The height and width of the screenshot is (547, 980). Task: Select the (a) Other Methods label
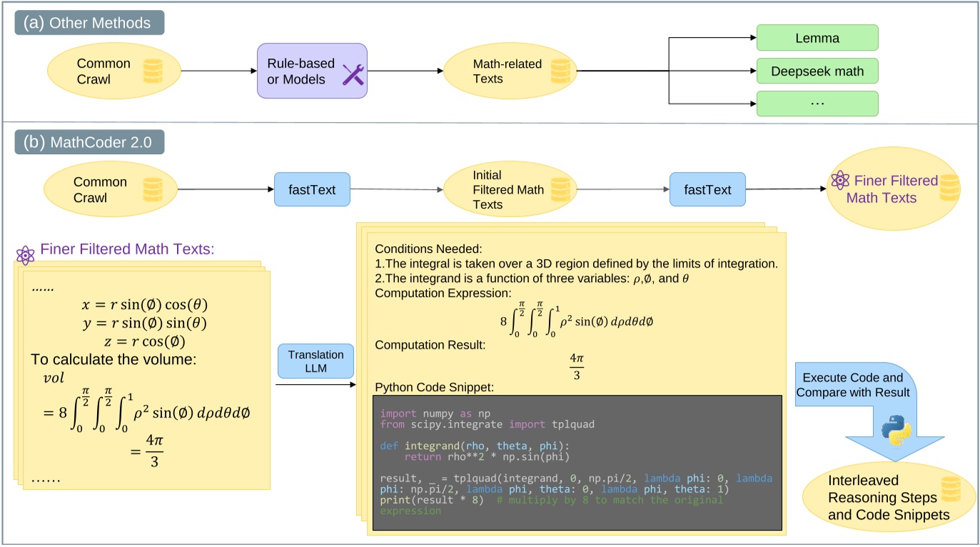pyautogui.click(x=90, y=23)
